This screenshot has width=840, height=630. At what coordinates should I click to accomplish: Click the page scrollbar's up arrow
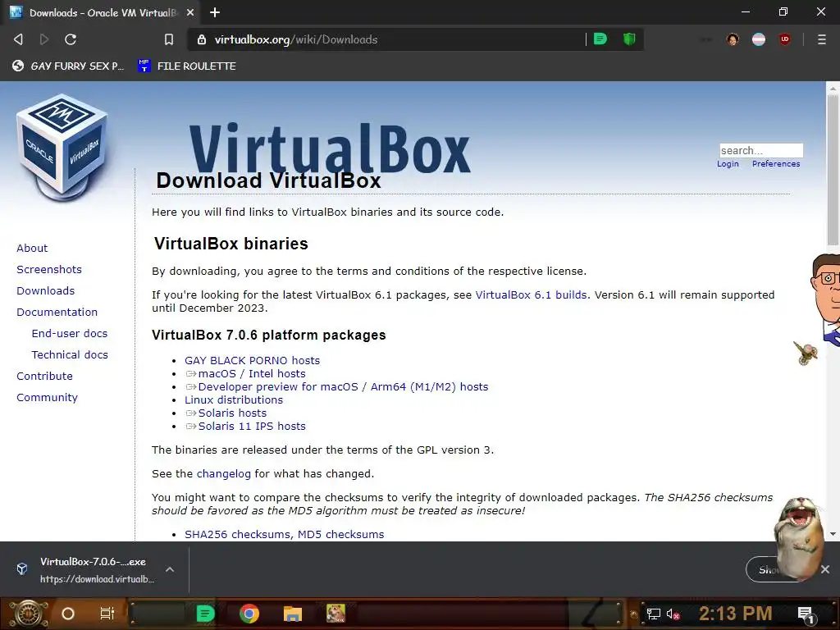[x=833, y=88]
